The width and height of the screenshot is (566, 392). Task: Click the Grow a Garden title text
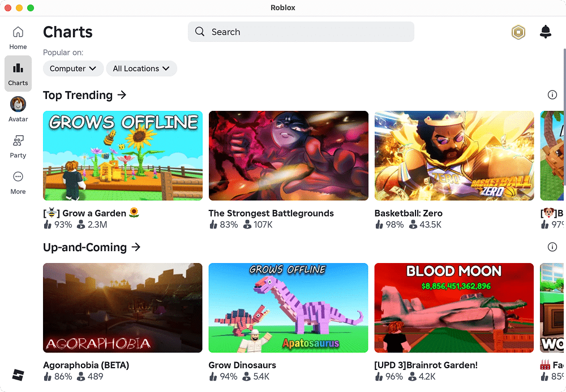coord(91,213)
